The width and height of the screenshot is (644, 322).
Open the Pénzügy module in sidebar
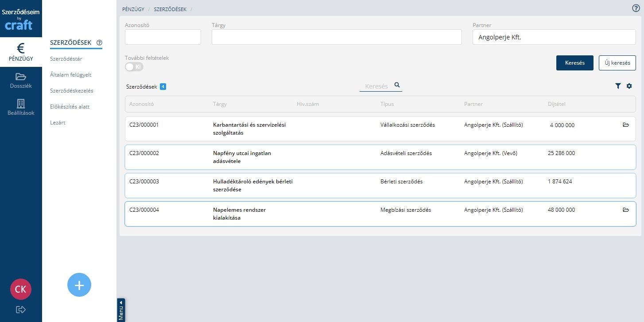(21, 52)
